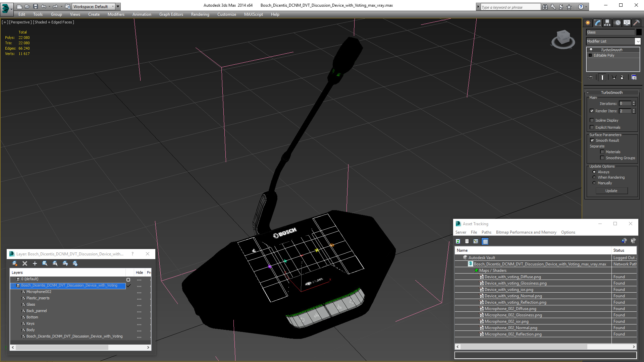The image size is (644, 362).
Task: Select Microphone002 object in layer list
Action: 39,292
